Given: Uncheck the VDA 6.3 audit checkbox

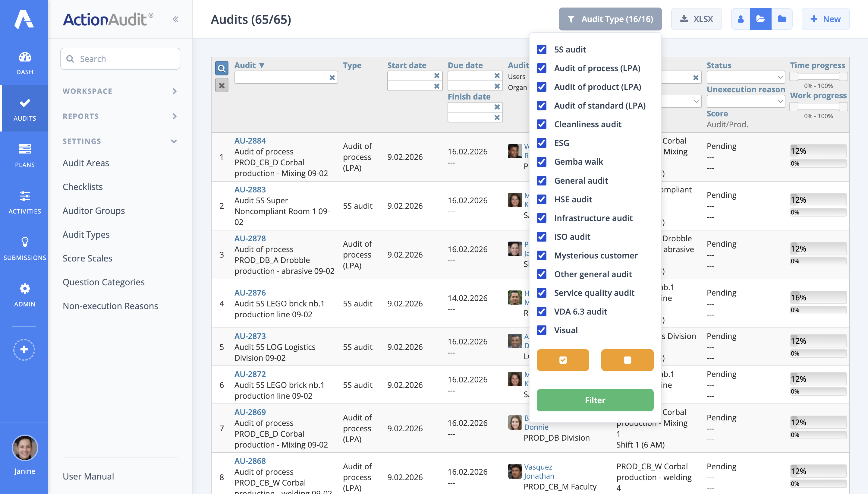Looking at the screenshot, I should [x=542, y=312].
